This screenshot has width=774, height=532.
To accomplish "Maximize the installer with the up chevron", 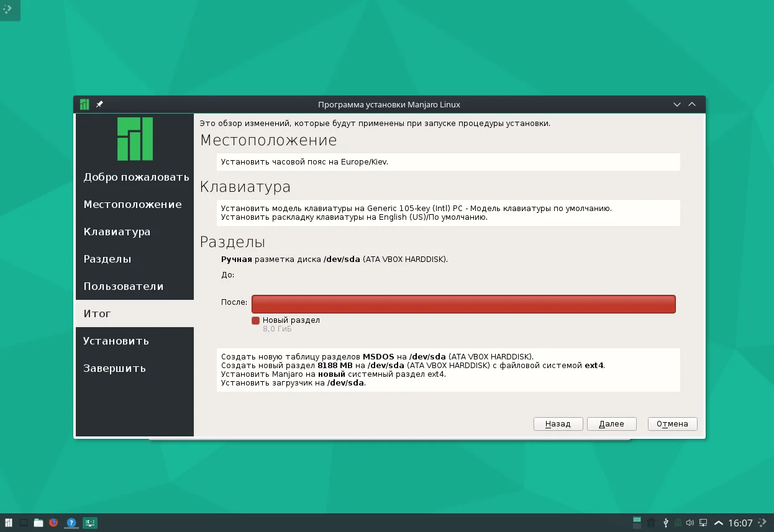I will (x=693, y=104).
